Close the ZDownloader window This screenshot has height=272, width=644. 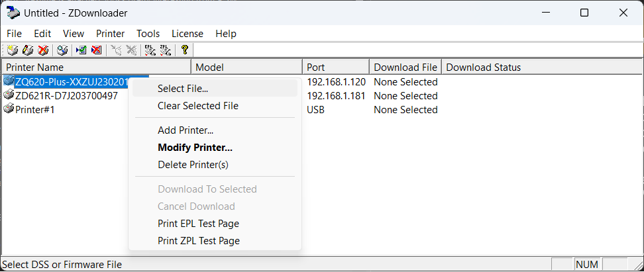click(623, 13)
